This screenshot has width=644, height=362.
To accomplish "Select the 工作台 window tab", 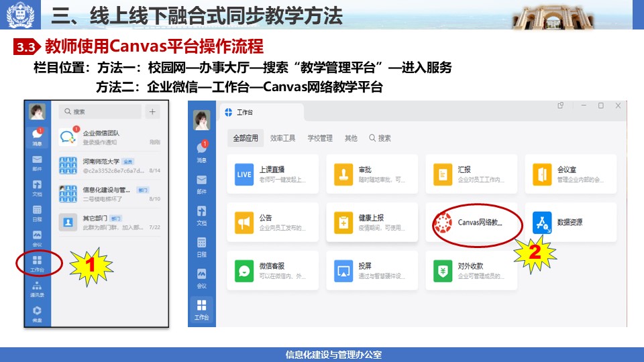I will click(x=262, y=112).
